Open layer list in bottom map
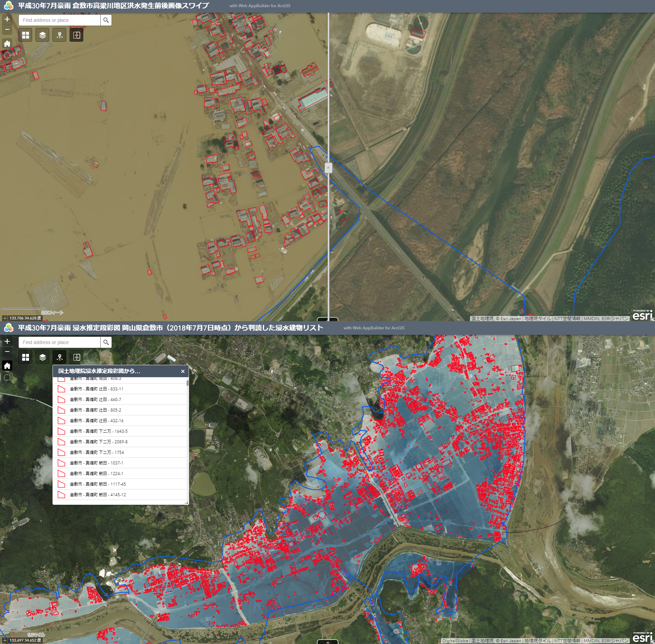Viewport: 655px width, 644px height. (x=42, y=357)
